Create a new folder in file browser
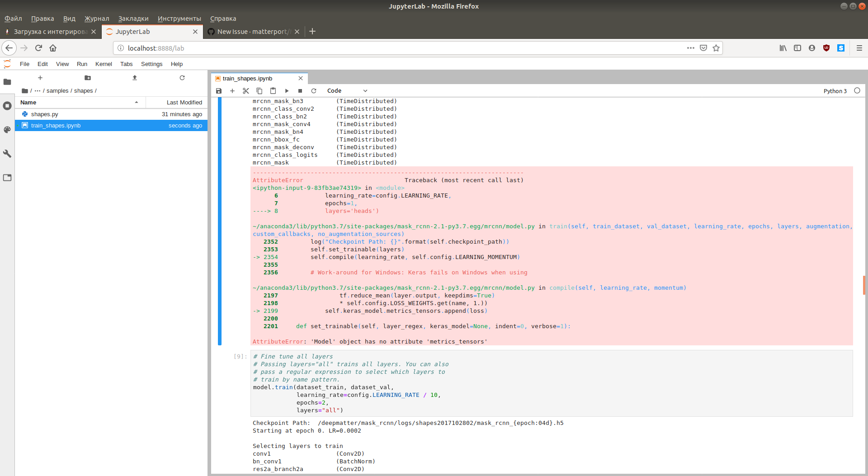The height and width of the screenshot is (476, 868). pyautogui.click(x=88, y=78)
